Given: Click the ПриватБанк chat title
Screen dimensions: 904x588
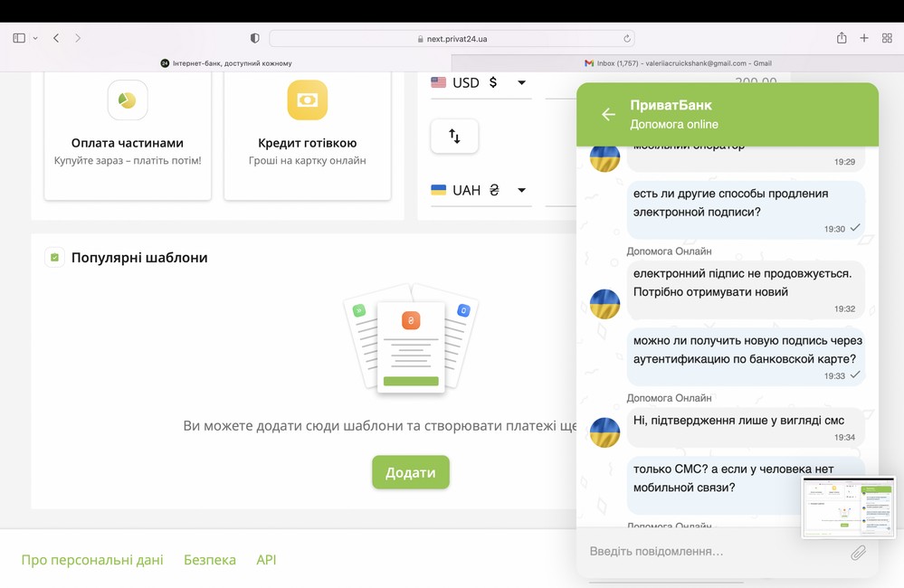Looking at the screenshot, I should pos(671,105).
